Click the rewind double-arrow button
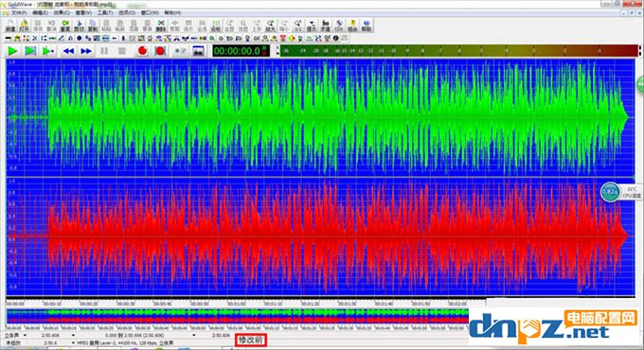Screen dimensions: 644x350 point(68,51)
